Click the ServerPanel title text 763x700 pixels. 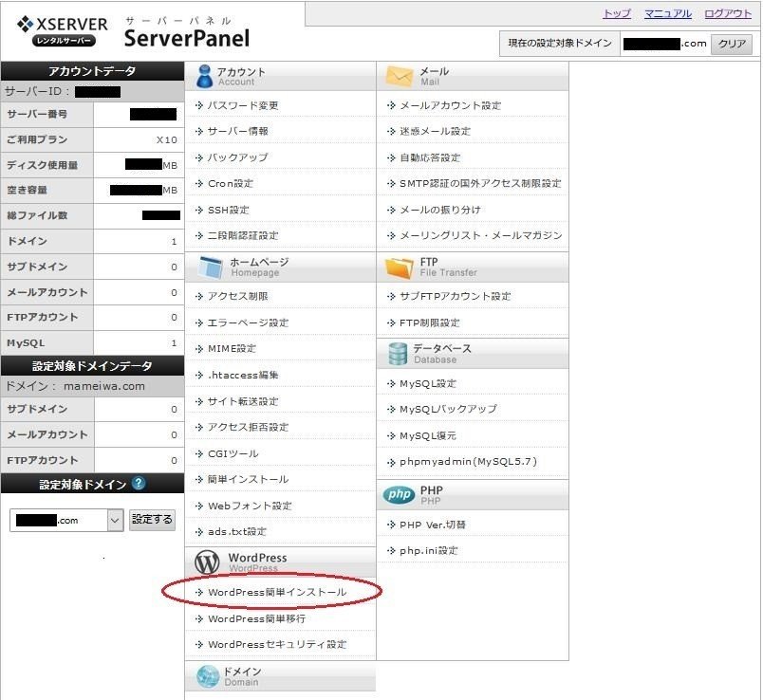click(187, 39)
